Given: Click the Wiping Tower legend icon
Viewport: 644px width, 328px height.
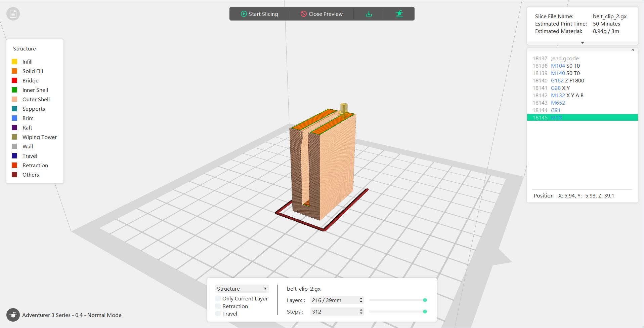Looking at the screenshot, I should pyautogui.click(x=15, y=137).
